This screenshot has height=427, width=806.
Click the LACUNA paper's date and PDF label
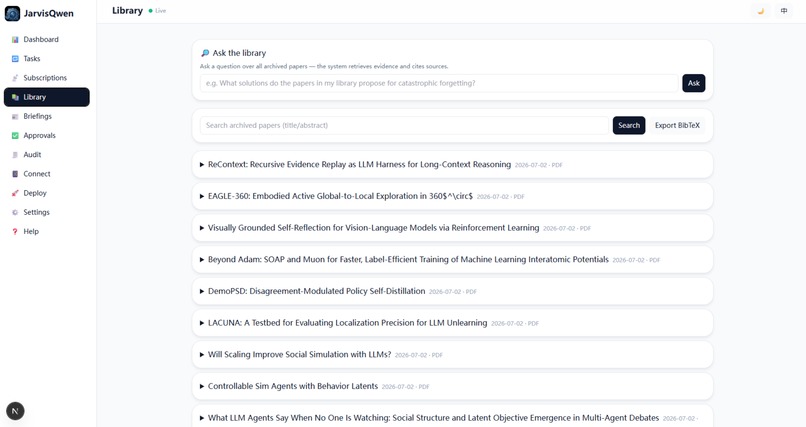515,324
